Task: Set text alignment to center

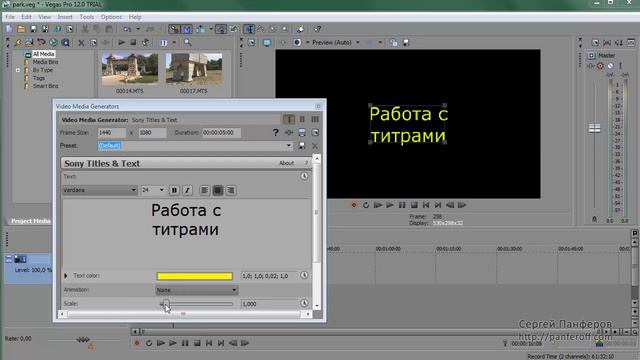Action: pyautogui.click(x=218, y=190)
